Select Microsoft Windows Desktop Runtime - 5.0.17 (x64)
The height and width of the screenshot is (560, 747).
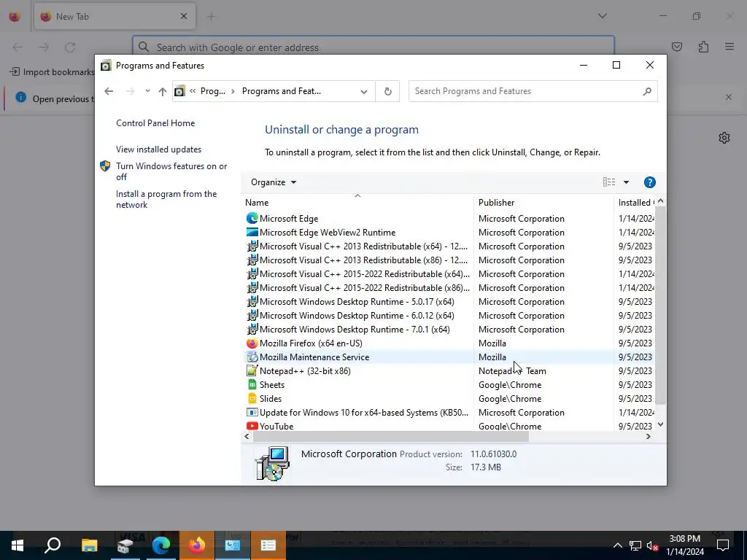pyautogui.click(x=449, y=301)
